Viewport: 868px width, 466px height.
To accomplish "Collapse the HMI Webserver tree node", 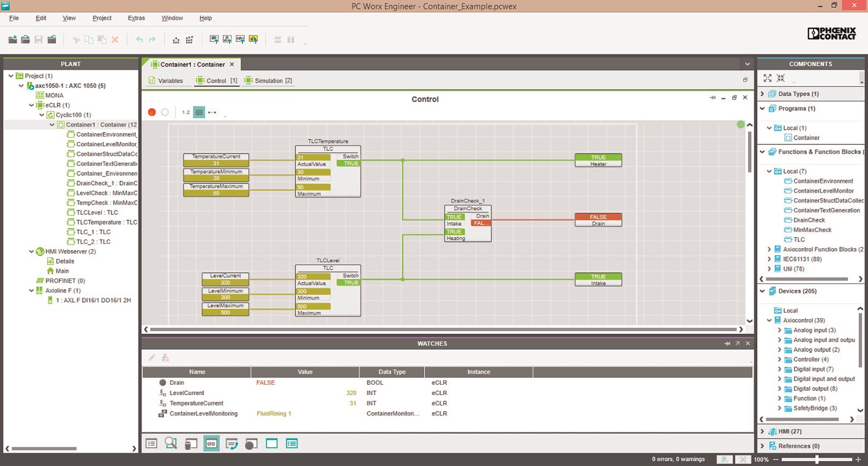I will (31, 251).
